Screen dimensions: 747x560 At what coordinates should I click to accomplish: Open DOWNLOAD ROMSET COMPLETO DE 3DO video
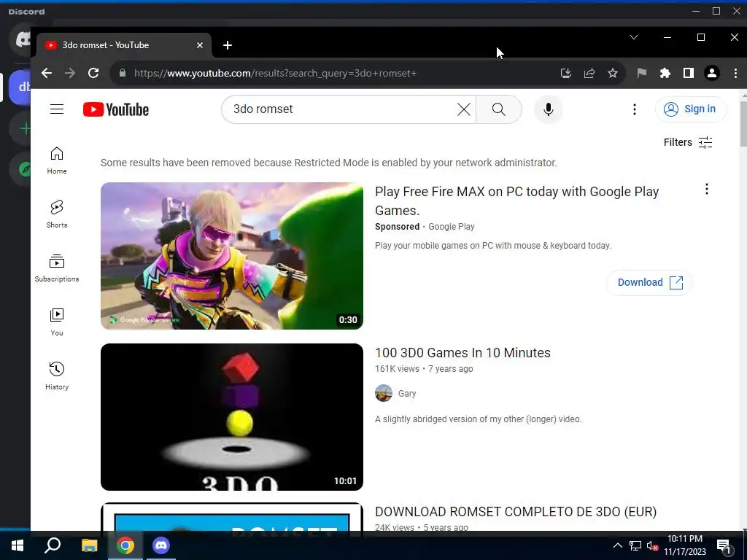(x=516, y=512)
